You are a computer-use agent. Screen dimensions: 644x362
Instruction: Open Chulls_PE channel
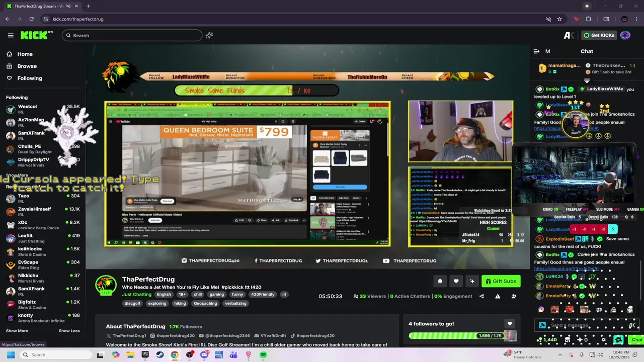tap(43, 148)
